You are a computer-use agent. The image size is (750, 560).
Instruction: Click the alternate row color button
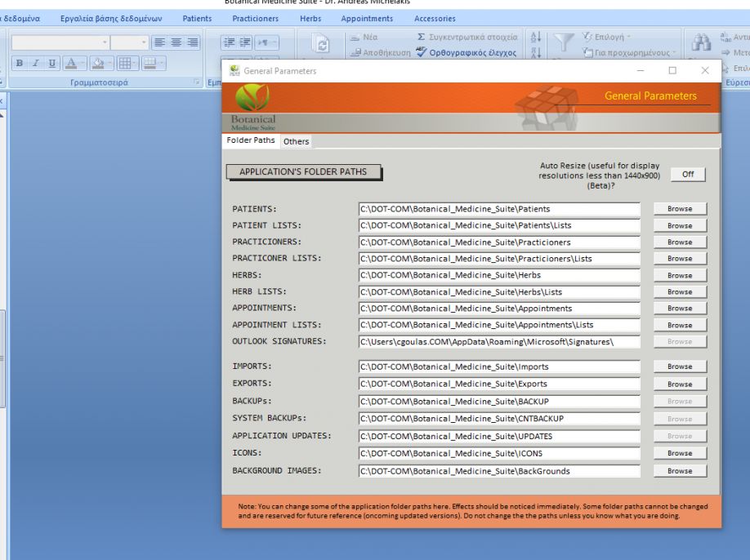[150, 63]
